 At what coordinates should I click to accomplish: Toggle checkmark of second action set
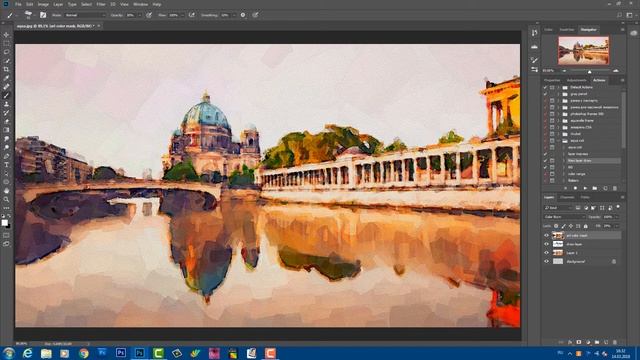545,94
